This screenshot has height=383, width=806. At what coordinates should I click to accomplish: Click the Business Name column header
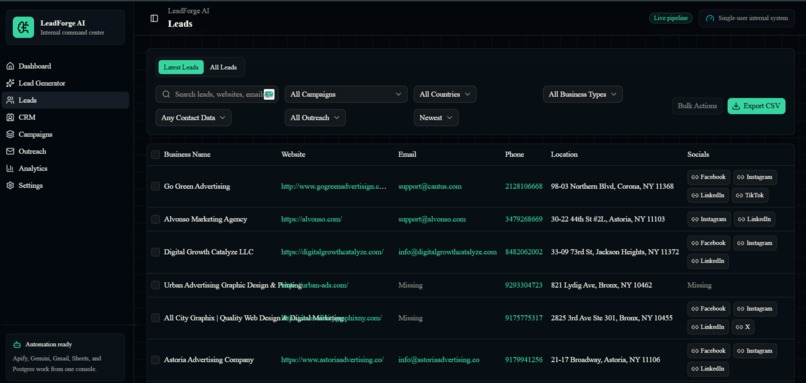[187, 154]
